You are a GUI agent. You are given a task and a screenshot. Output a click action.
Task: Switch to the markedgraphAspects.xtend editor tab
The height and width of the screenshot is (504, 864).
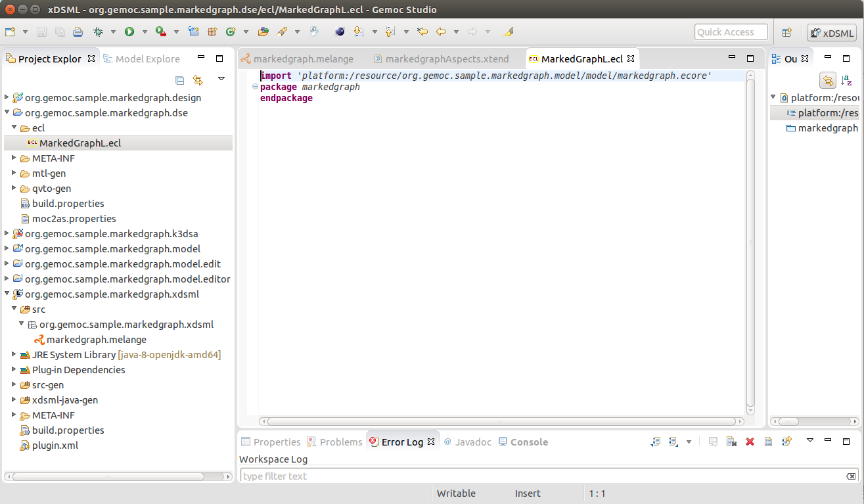pyautogui.click(x=440, y=58)
